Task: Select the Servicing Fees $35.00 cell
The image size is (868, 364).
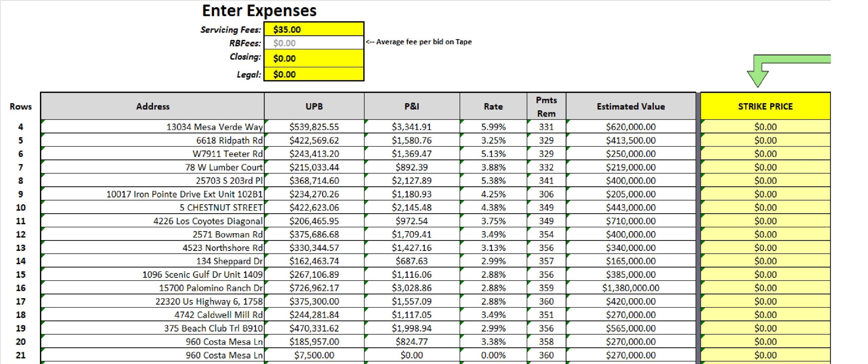Action: pos(314,29)
